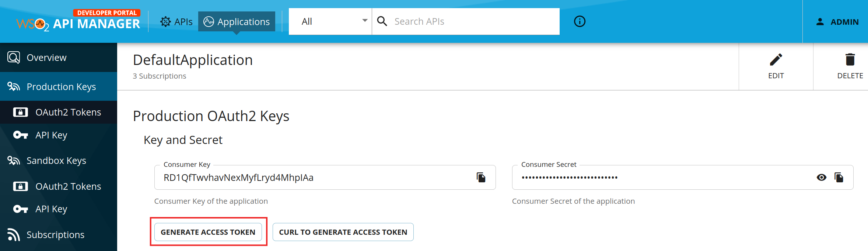The width and height of the screenshot is (868, 251).
Task: Click the search magnifier icon
Action: click(382, 21)
